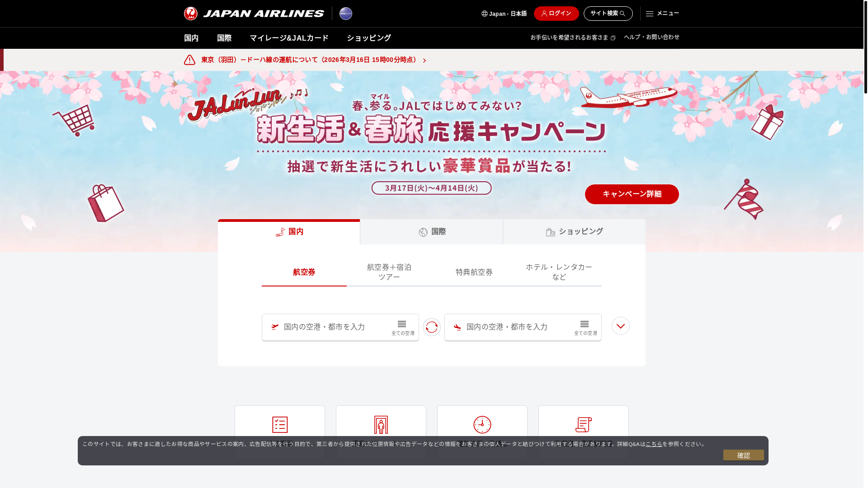The width and height of the screenshot is (868, 488).
Task: Open the メニュー menu
Action: click(662, 14)
